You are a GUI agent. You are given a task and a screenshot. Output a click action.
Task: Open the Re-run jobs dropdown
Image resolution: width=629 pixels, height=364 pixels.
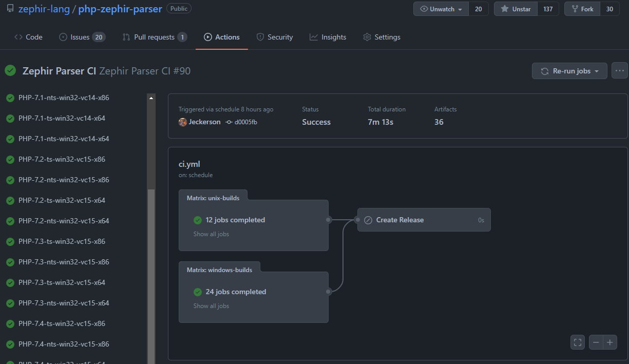(x=569, y=71)
